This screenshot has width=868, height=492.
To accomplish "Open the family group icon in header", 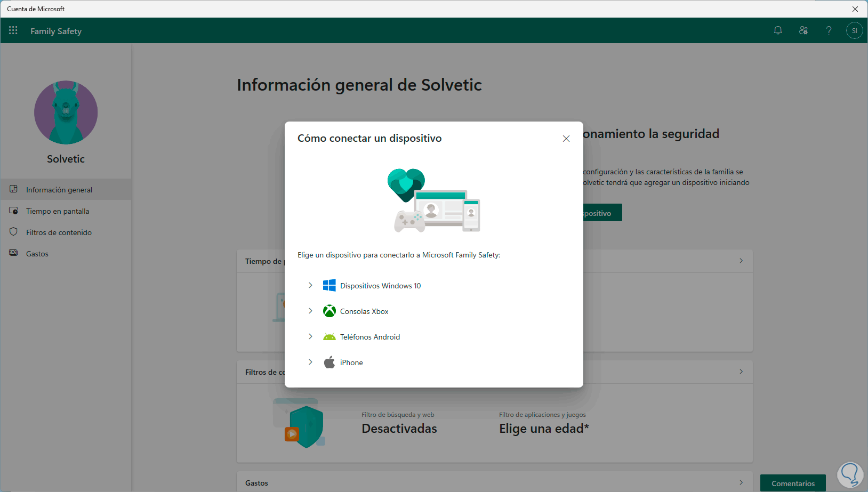I will [803, 30].
